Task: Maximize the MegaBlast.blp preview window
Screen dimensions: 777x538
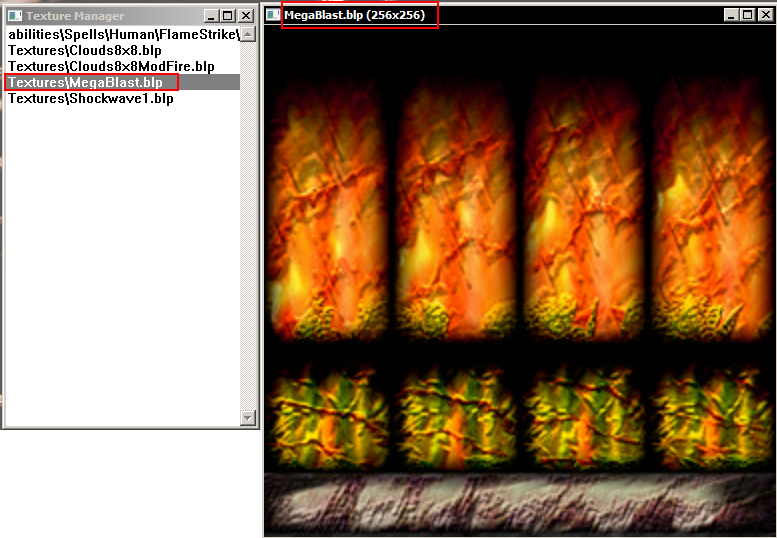Action: pyautogui.click(x=747, y=15)
